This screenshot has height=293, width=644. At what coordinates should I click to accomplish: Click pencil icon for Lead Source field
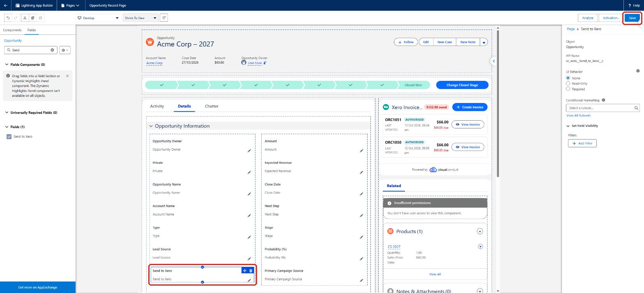[x=249, y=259]
